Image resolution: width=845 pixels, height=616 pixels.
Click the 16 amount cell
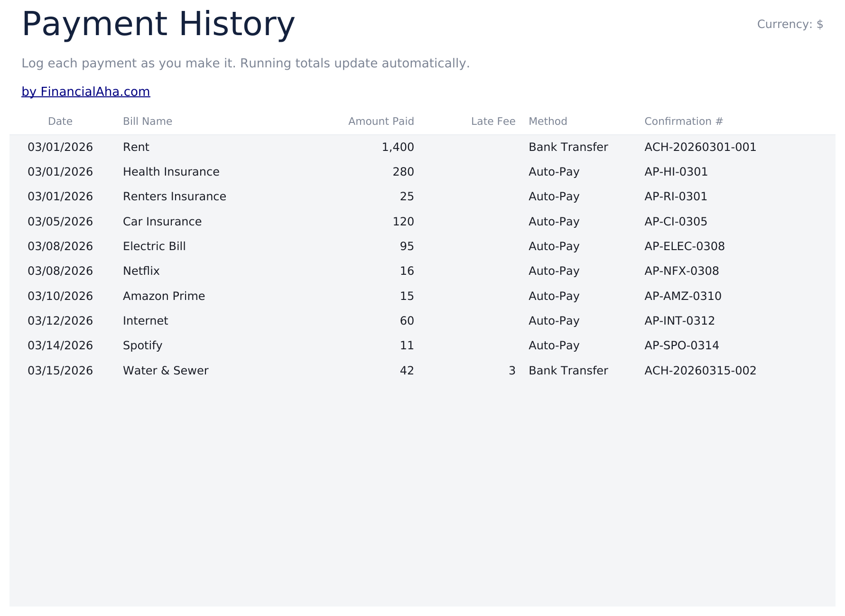tap(407, 271)
